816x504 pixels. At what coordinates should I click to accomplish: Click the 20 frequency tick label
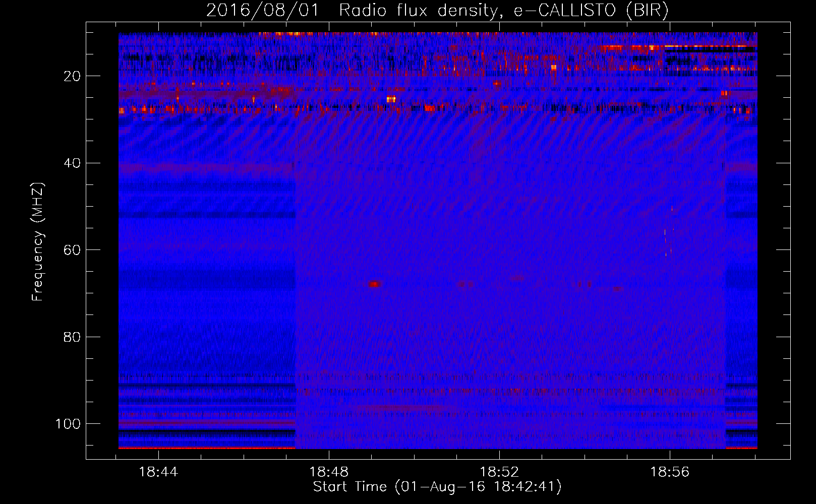[x=72, y=76]
